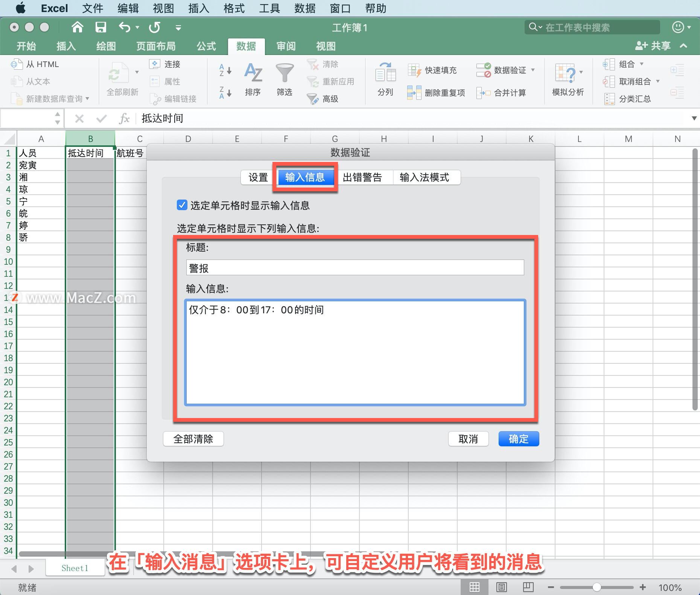Click the Consolidate (合并计算) icon
The height and width of the screenshot is (595, 700).
484,93
